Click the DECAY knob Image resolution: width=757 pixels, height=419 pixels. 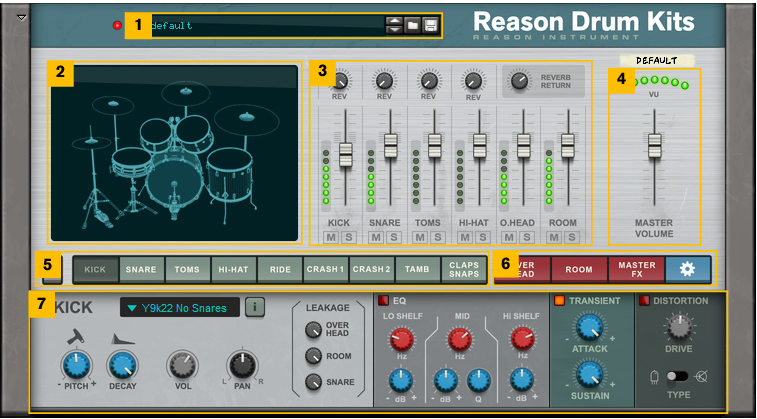click(123, 365)
